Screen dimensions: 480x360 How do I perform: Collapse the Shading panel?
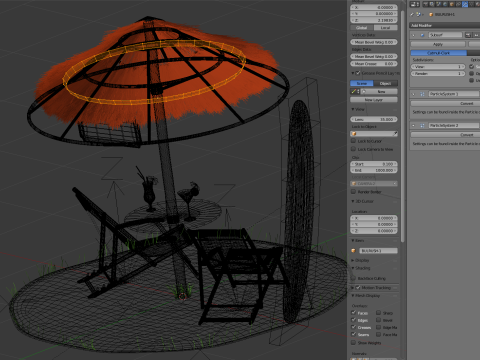(x=353, y=268)
